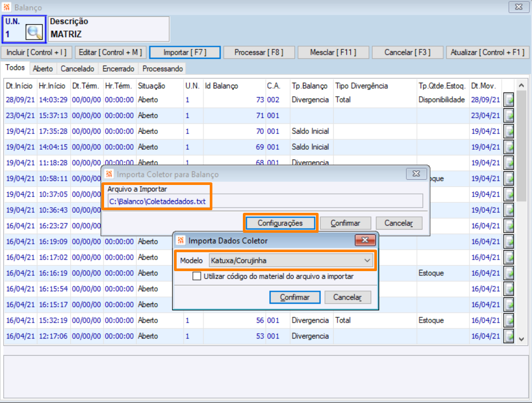Screen dimensions: 532x403
Task: Click scrollbar down arrow of balance list
Action: (x=521, y=339)
